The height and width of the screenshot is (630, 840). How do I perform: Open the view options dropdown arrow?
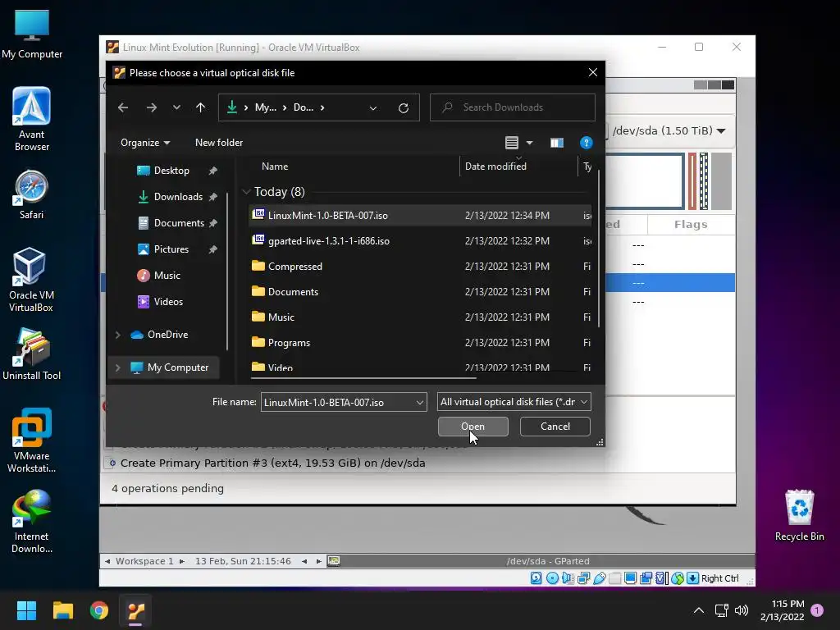529,143
